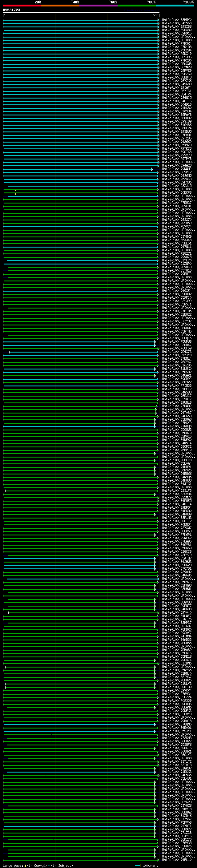197x868 pixels.
Task: Select the AV531723 query label
Action: click(11, 10)
